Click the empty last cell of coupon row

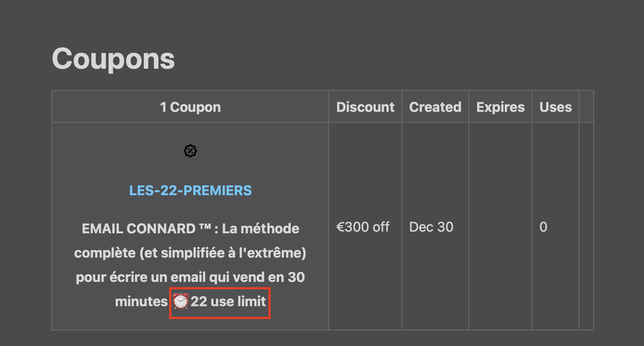[x=586, y=226]
